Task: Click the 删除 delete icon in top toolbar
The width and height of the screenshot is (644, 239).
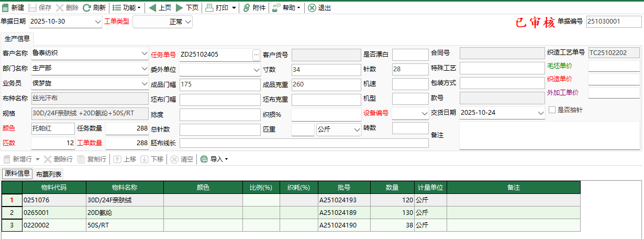Action: pyautogui.click(x=60, y=8)
